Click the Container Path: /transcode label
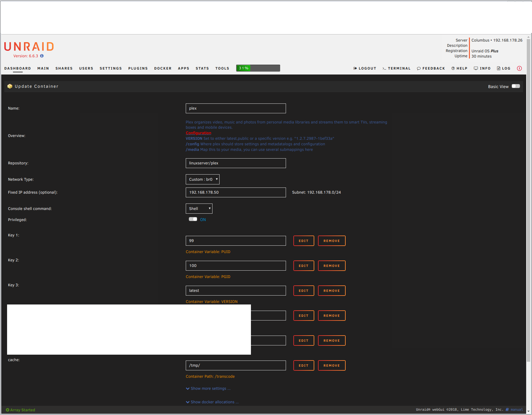 (x=210, y=377)
